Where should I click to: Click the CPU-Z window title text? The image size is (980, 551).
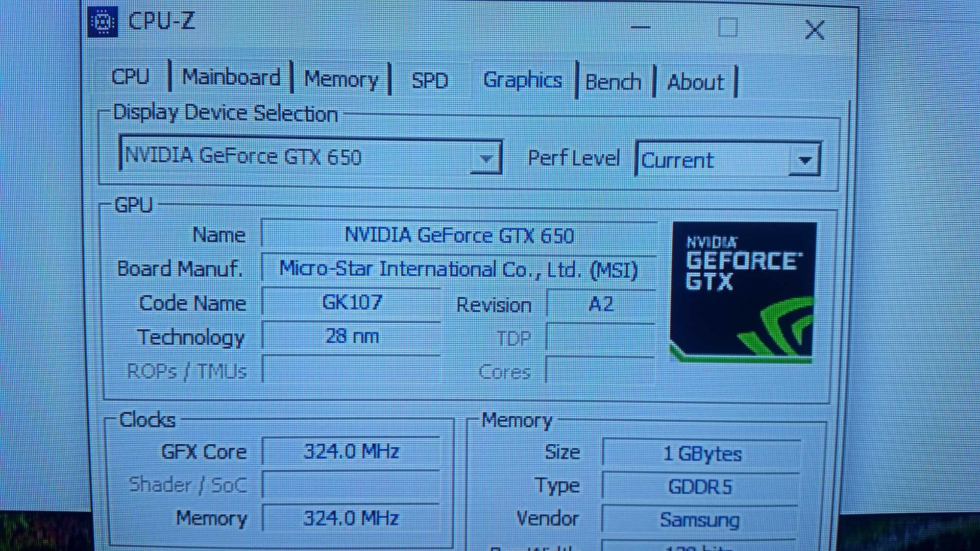161,21
